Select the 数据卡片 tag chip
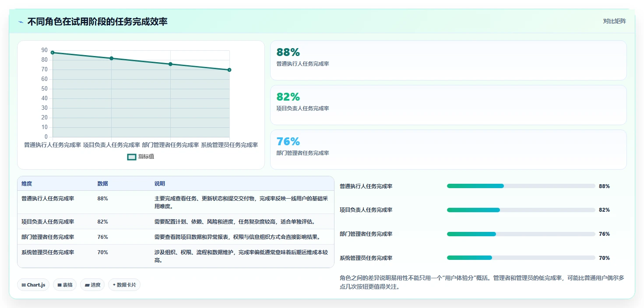644x308 pixels. [124, 285]
